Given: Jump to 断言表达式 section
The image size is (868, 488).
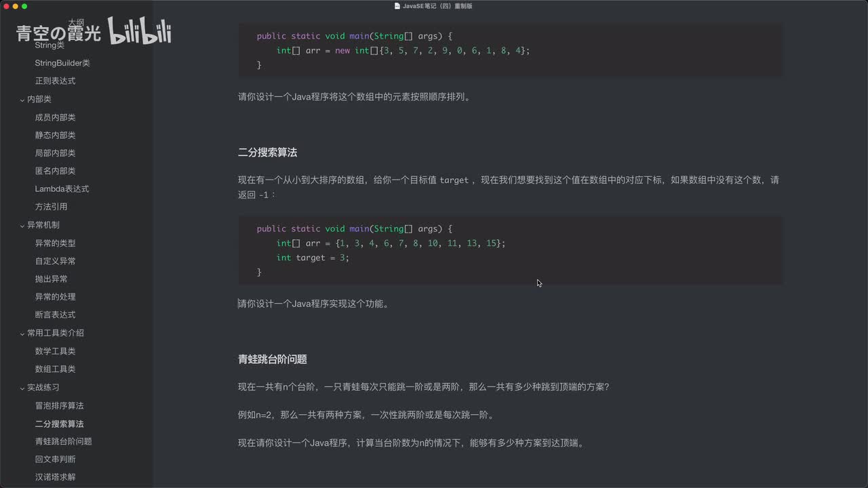Looking at the screenshot, I should 55,315.
